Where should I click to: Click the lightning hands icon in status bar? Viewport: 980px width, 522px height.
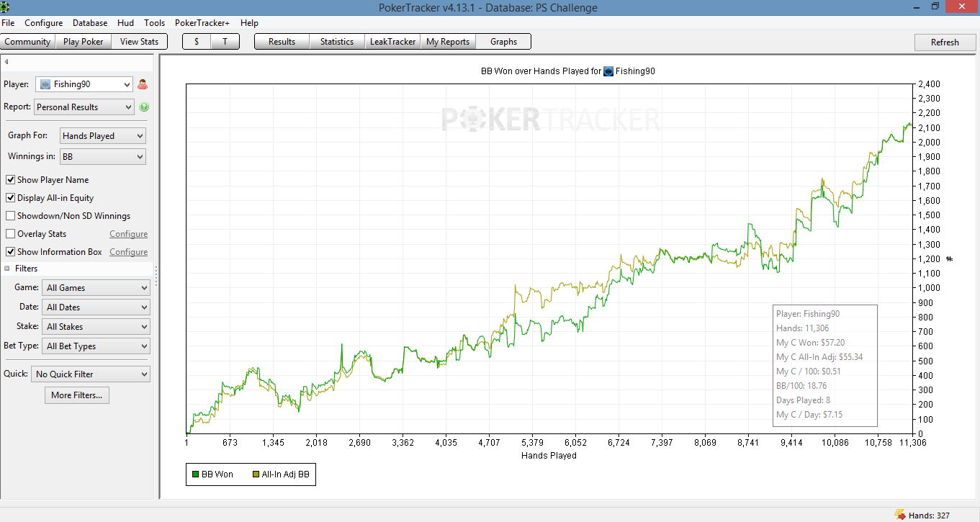tap(899, 515)
